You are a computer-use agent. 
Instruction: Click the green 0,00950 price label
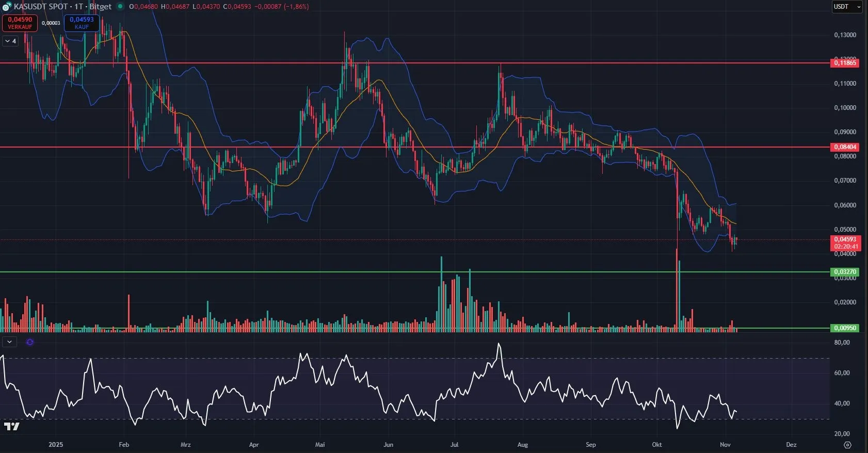tap(845, 328)
